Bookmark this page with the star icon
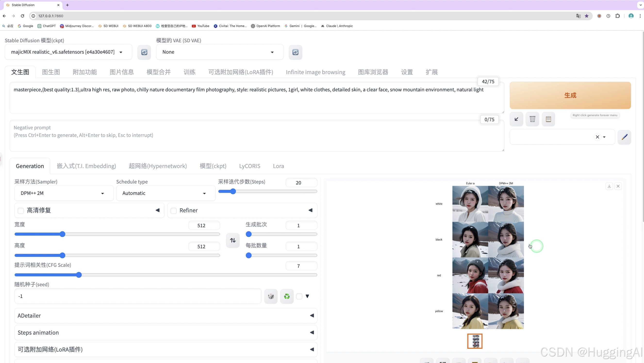 [x=586, y=16]
